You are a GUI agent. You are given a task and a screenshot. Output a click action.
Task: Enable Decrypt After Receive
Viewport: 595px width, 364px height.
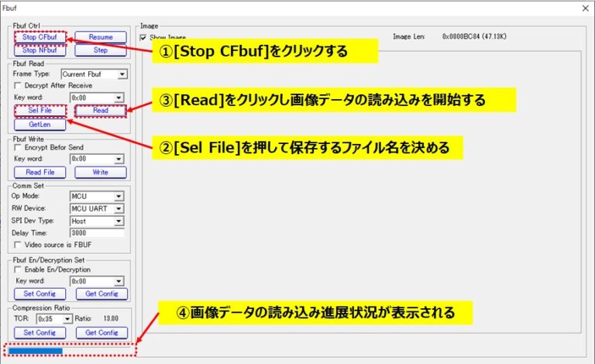click(19, 85)
